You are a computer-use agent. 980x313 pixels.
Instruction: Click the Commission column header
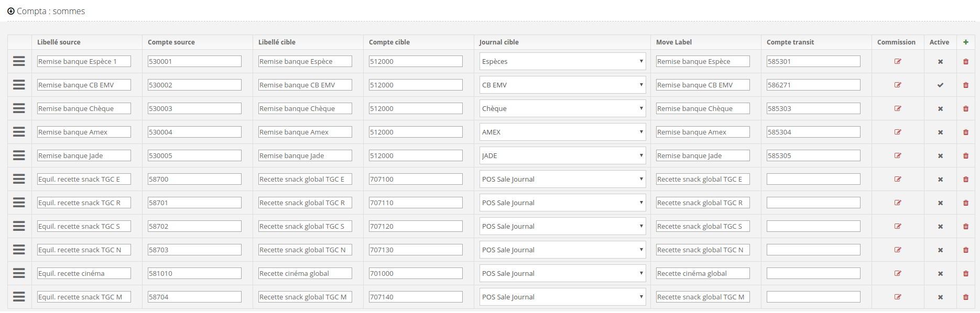click(x=896, y=42)
